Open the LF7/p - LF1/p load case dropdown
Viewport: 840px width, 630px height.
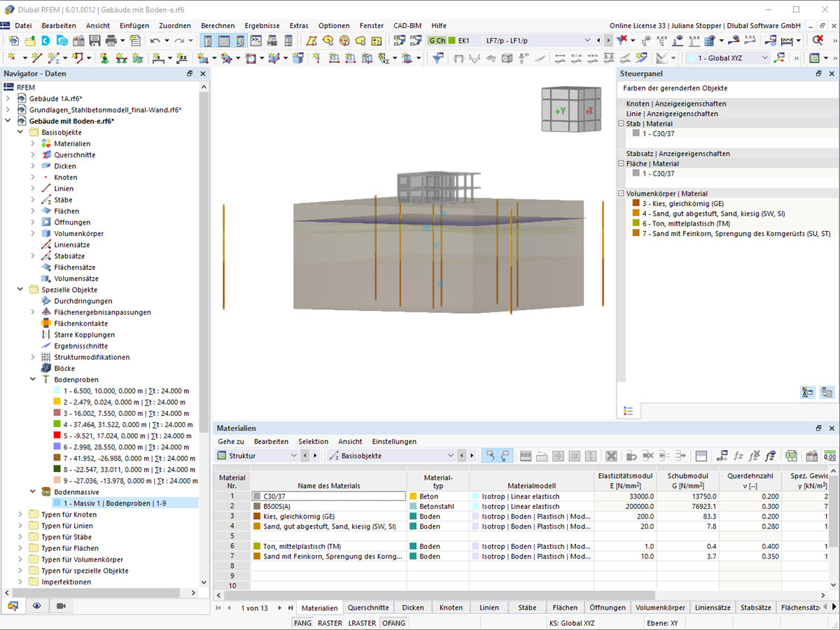point(587,41)
